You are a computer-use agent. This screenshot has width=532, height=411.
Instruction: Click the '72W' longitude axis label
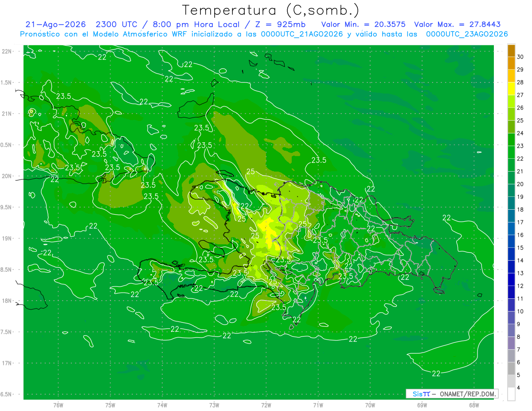coord(266,405)
